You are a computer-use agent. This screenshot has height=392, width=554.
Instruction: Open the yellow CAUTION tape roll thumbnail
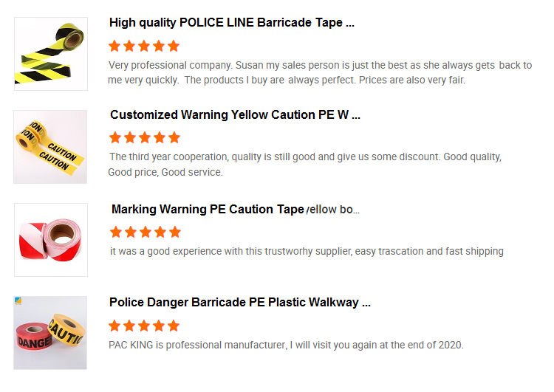(51, 147)
